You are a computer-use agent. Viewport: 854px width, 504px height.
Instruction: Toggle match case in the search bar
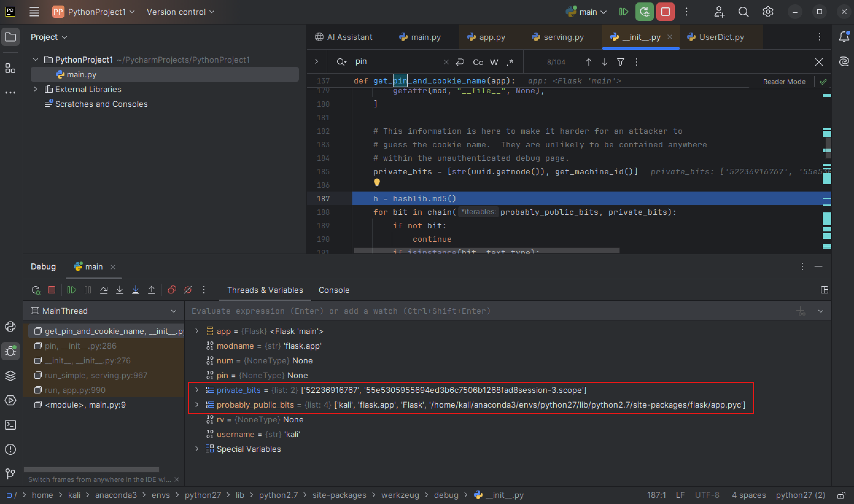pos(478,62)
